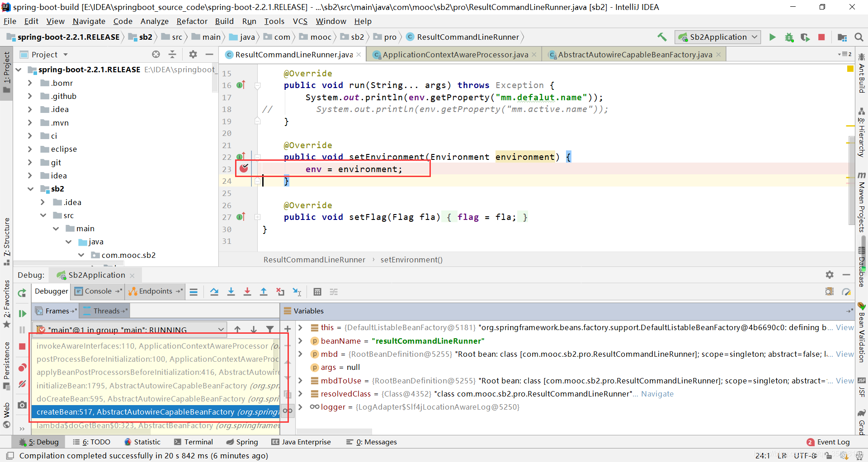Expand the .github folder
Image resolution: width=868 pixels, height=462 pixels.
point(30,96)
